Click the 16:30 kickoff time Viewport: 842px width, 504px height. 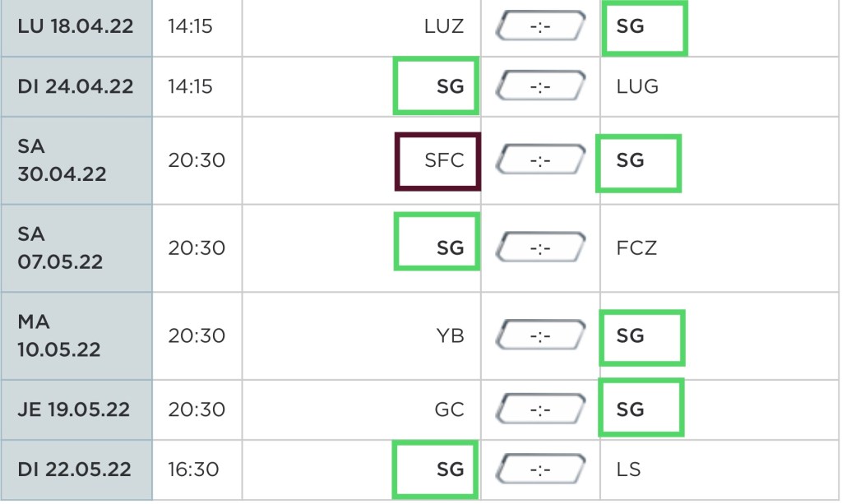point(196,469)
